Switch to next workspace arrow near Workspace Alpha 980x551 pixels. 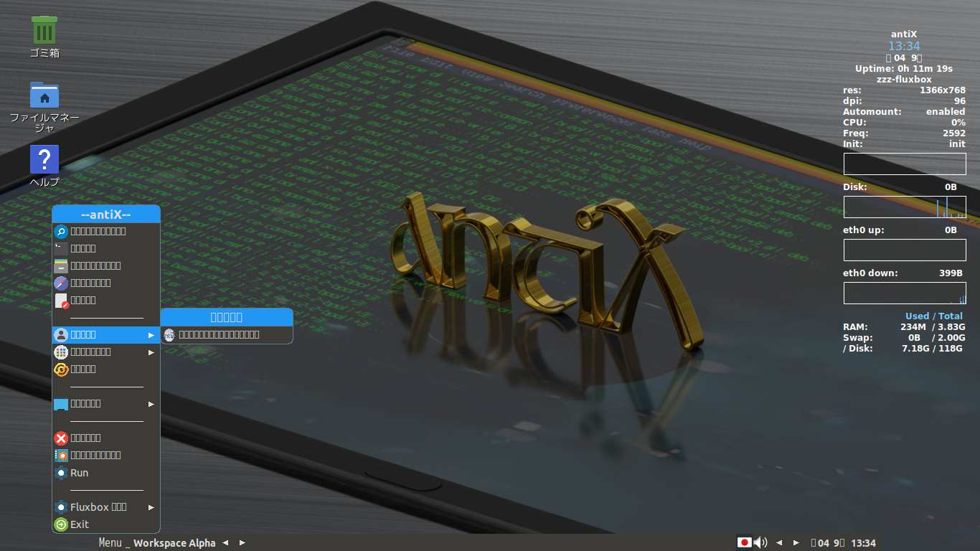(x=242, y=543)
